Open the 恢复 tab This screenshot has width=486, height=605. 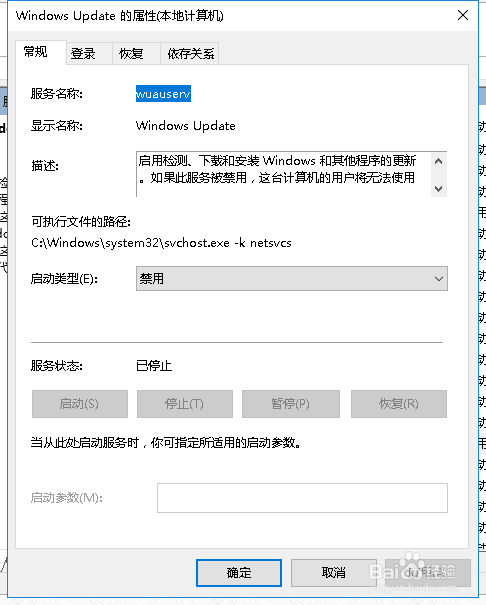tap(136, 54)
